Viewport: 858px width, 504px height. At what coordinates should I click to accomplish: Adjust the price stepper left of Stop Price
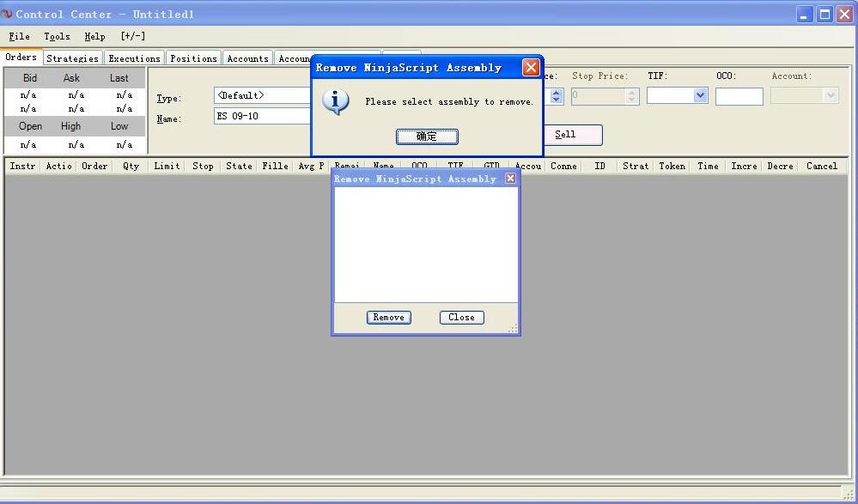coord(557,96)
